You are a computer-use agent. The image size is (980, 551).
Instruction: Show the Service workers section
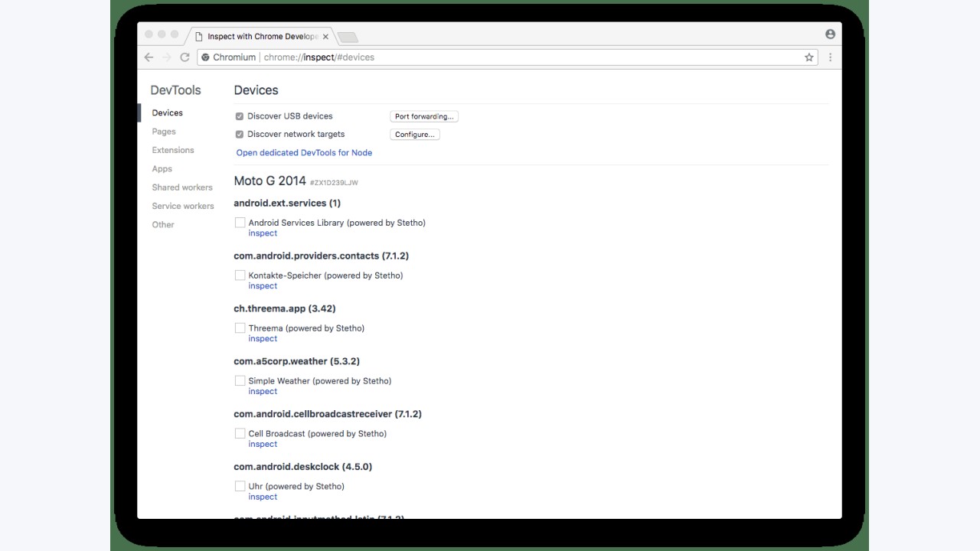point(183,206)
